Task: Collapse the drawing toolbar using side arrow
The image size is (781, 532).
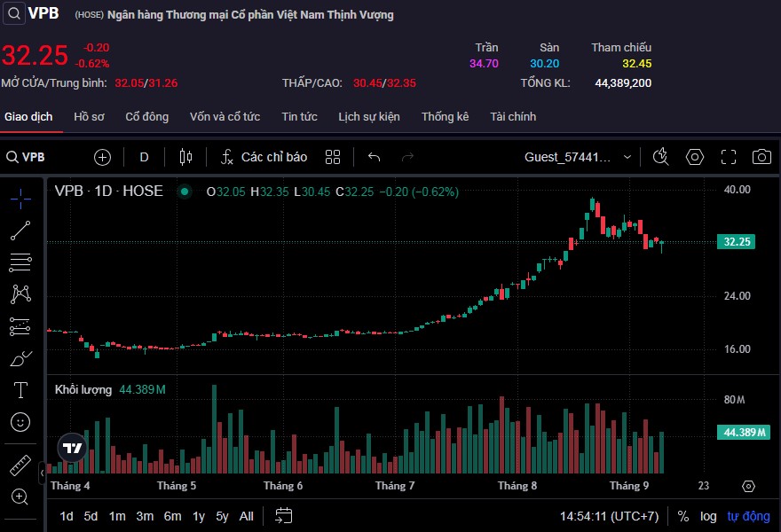Action: point(42,474)
